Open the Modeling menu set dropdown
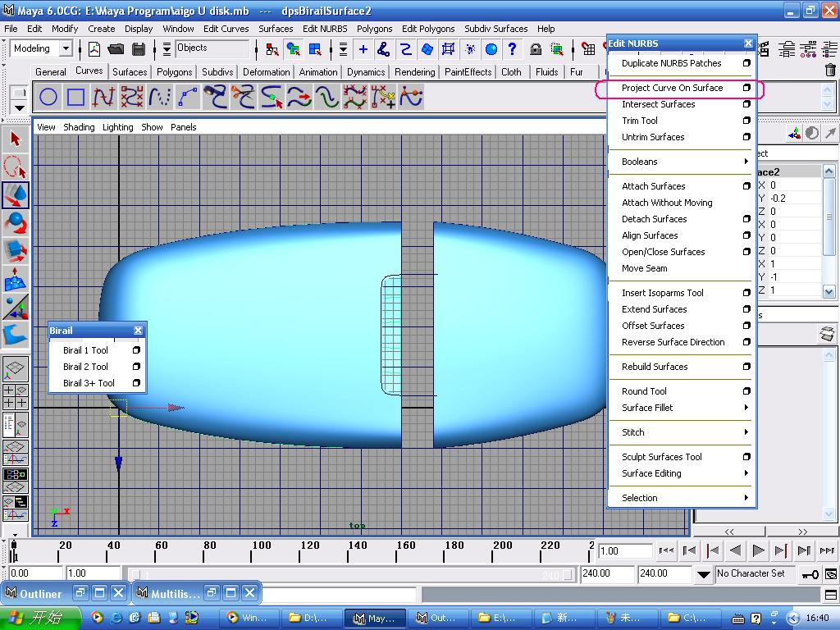Screen dimensions: 840x630 (66, 48)
